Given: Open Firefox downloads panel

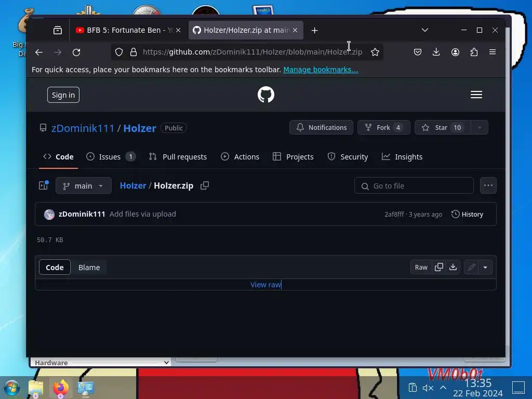Looking at the screenshot, I should (x=436, y=52).
